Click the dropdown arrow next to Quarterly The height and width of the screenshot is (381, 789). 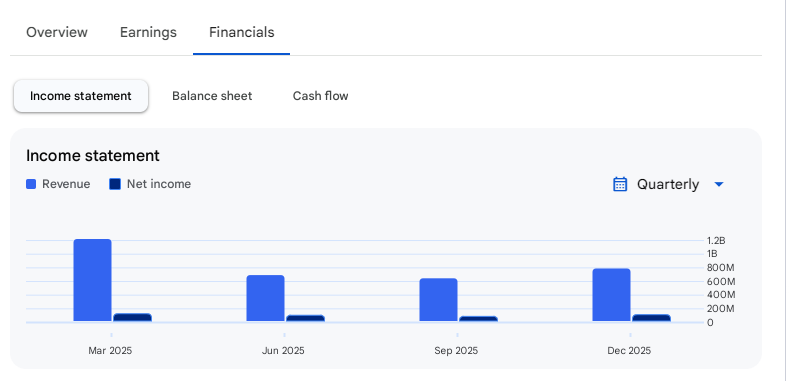click(x=719, y=185)
